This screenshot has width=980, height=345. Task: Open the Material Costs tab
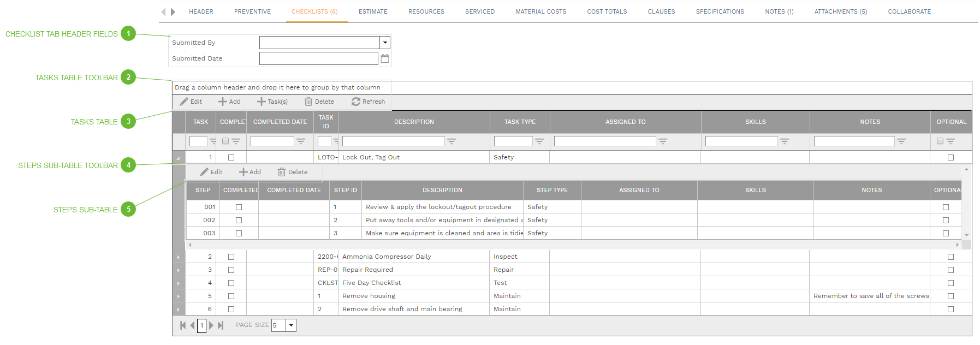tap(541, 11)
